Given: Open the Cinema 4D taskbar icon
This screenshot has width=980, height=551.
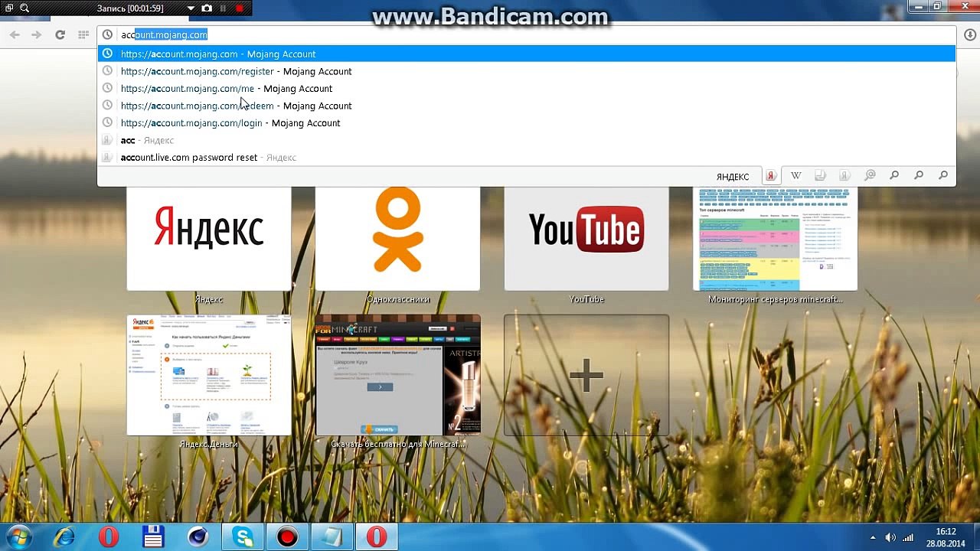Looking at the screenshot, I should point(198,537).
